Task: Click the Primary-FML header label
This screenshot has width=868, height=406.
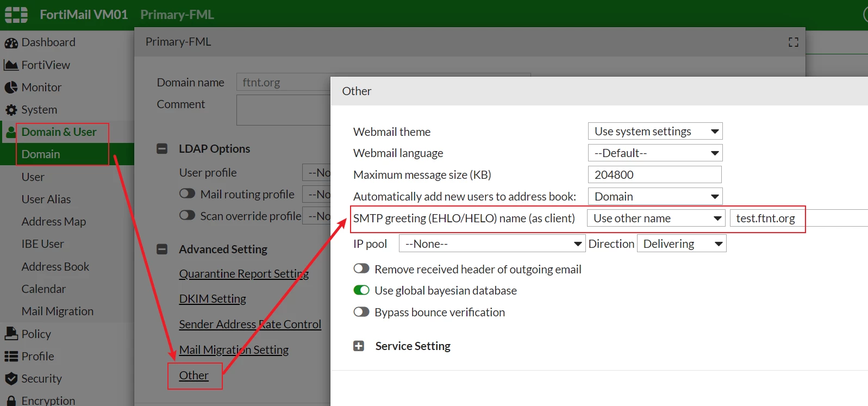Action: click(x=178, y=42)
